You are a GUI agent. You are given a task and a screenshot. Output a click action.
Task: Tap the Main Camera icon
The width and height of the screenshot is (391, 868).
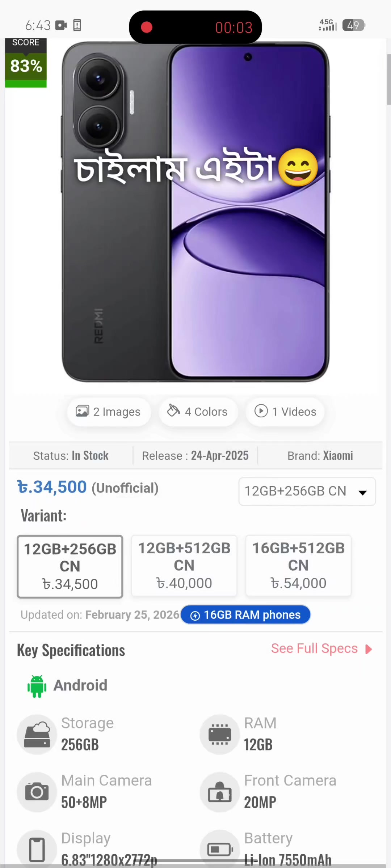click(x=37, y=792)
